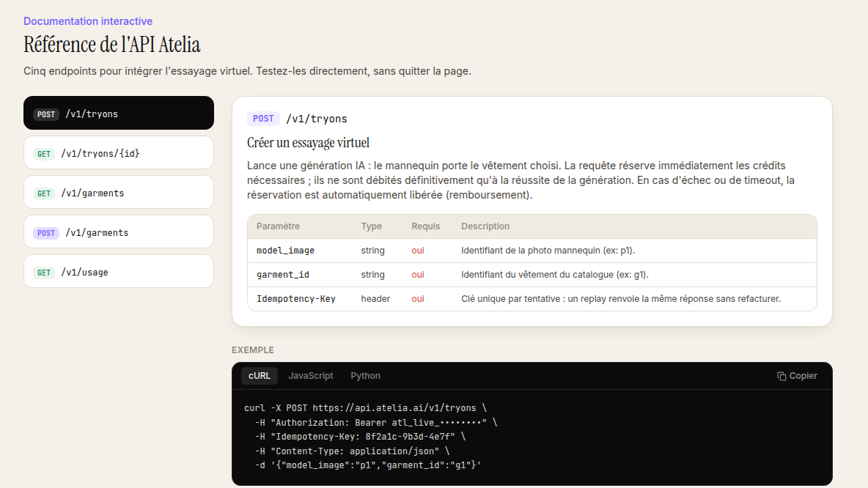Switch to the Python example tab
Screen dimensions: 868x488
coord(365,376)
